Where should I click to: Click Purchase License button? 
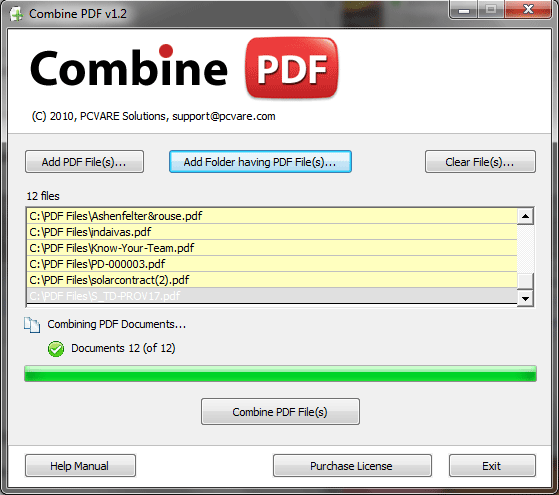click(x=352, y=466)
